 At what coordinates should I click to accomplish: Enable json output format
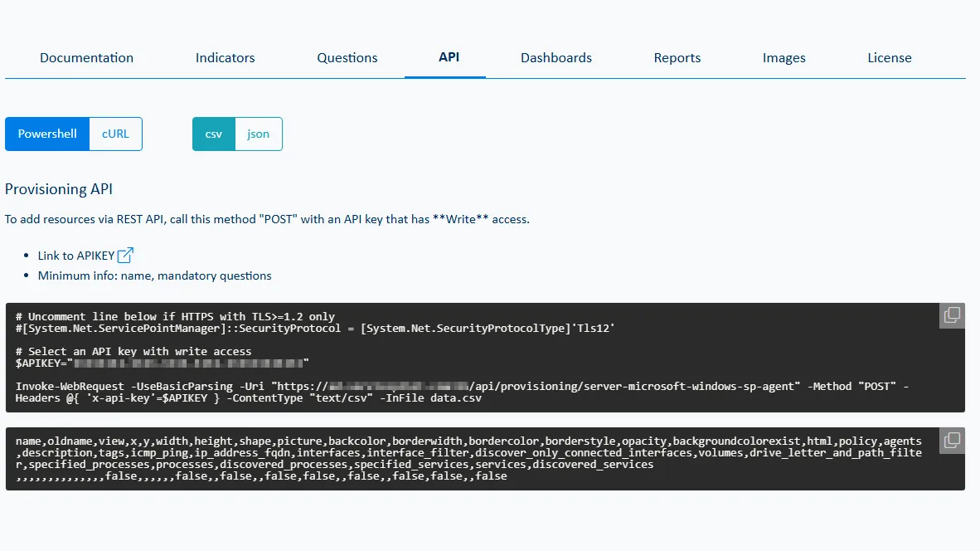point(258,134)
